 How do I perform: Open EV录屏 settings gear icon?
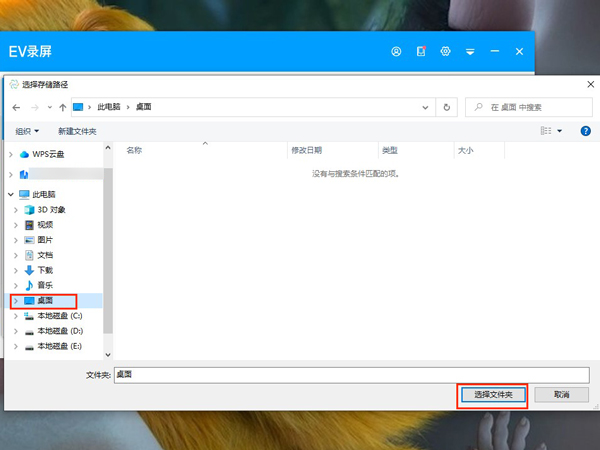click(446, 51)
